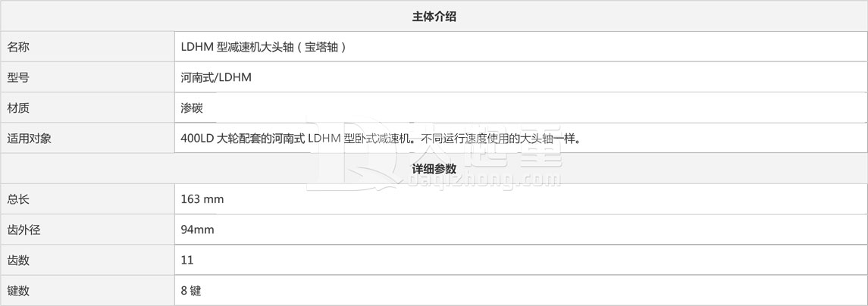
Task: Click the tooth count value 11
Action: [187, 260]
